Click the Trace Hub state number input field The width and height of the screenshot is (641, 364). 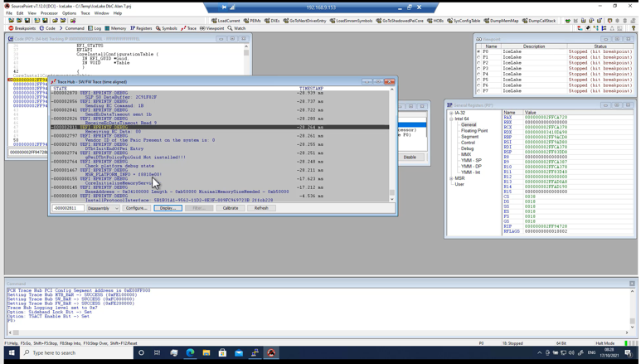(68, 208)
